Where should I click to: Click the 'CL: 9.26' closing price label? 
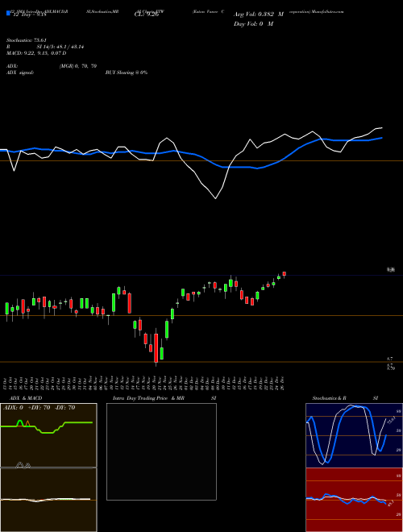(x=147, y=15)
